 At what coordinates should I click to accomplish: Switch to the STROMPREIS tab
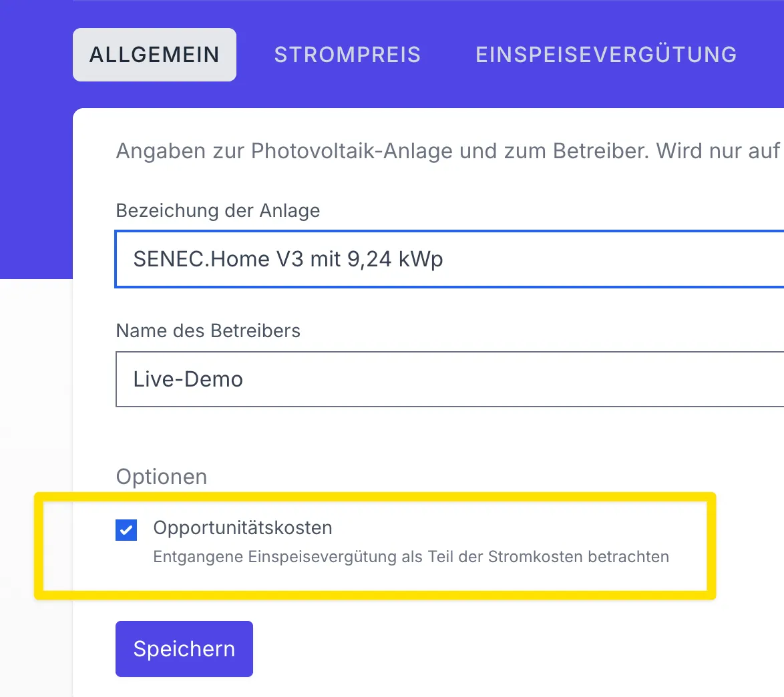click(x=347, y=55)
